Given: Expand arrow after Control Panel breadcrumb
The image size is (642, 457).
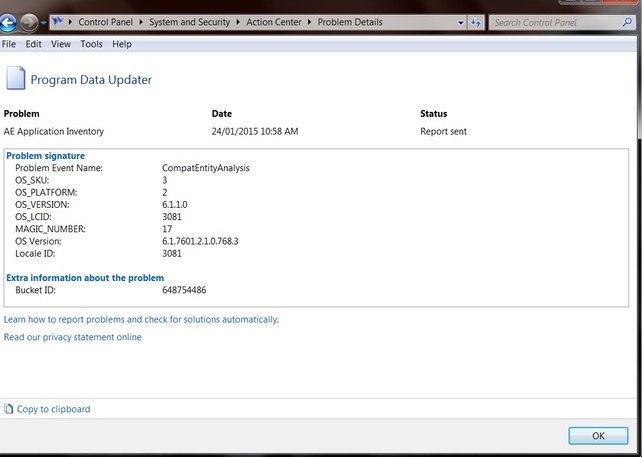Looking at the screenshot, I should coord(141,22).
